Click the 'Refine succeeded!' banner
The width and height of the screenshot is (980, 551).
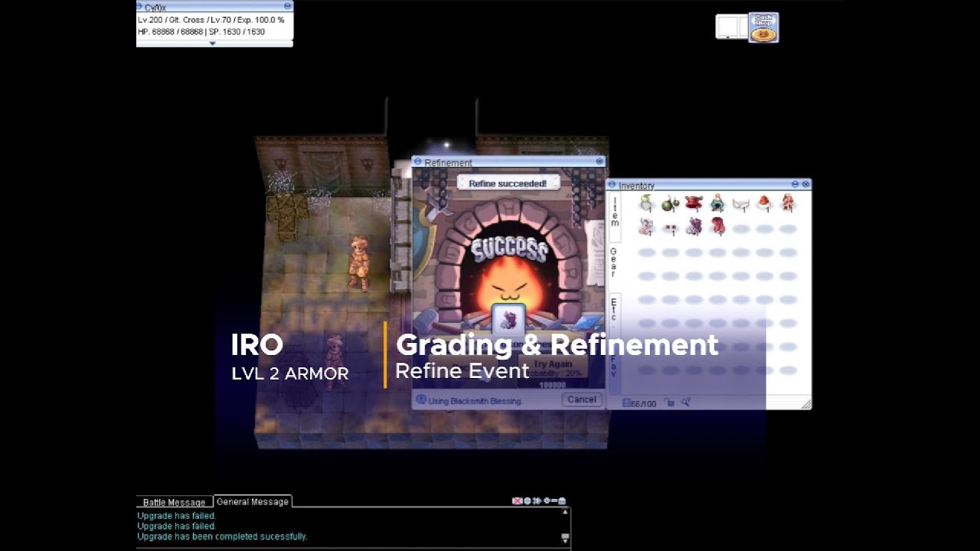(508, 184)
